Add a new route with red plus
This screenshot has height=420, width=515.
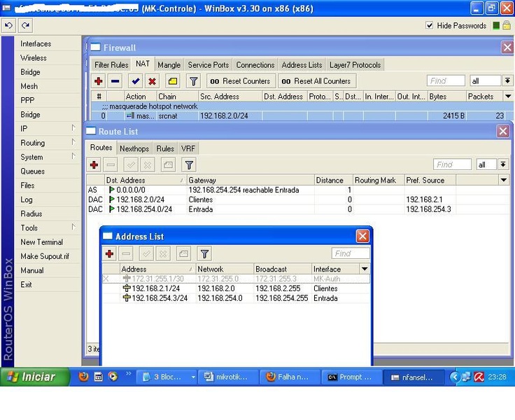(94, 164)
